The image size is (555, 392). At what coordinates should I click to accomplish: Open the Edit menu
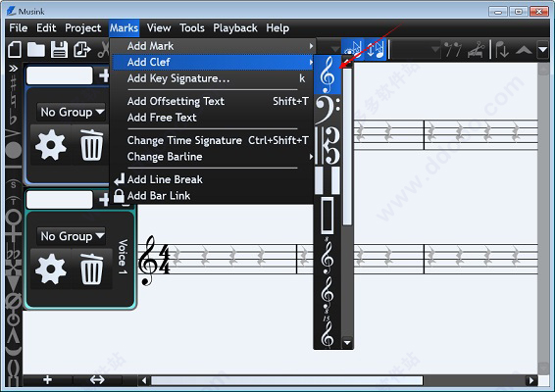pyautogui.click(x=46, y=28)
